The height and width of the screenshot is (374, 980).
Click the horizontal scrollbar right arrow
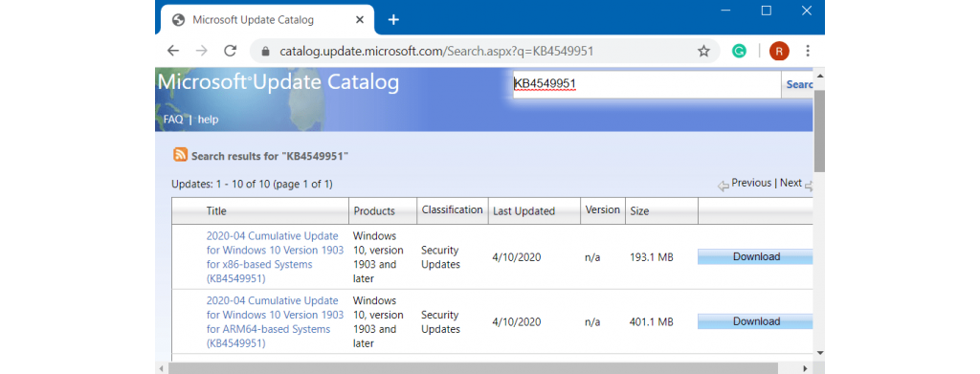coord(805,368)
